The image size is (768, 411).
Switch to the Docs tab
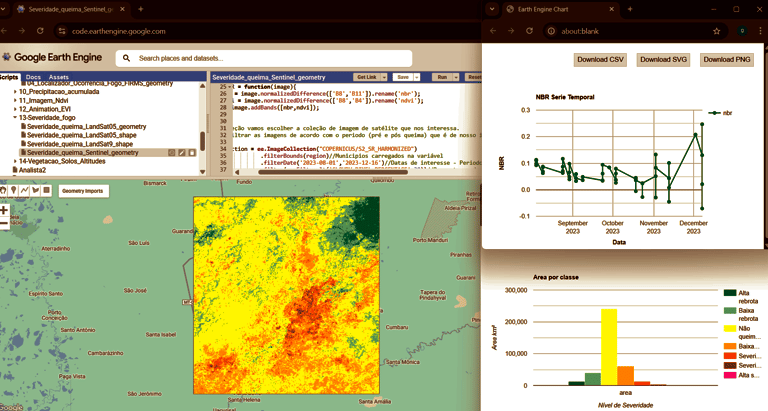click(x=33, y=77)
